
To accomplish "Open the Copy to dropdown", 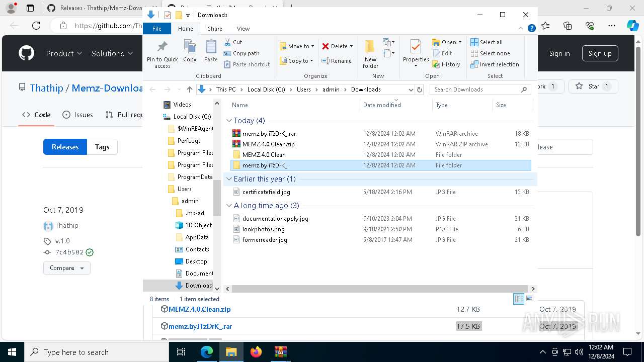I will pyautogui.click(x=296, y=61).
